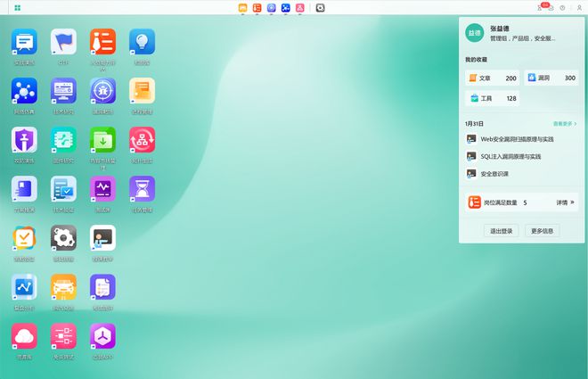588x379 pixels.
Task: Open the purple pulse-monitor desktop app
Action: click(x=102, y=189)
